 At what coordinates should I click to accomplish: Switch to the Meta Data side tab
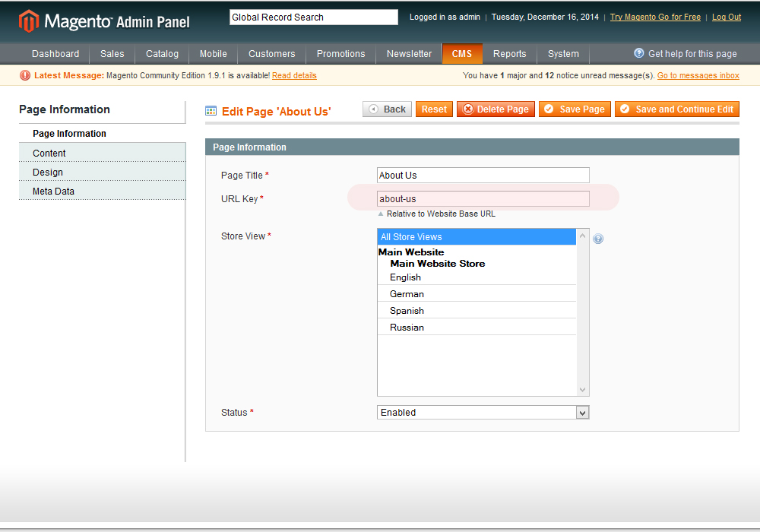point(103,191)
